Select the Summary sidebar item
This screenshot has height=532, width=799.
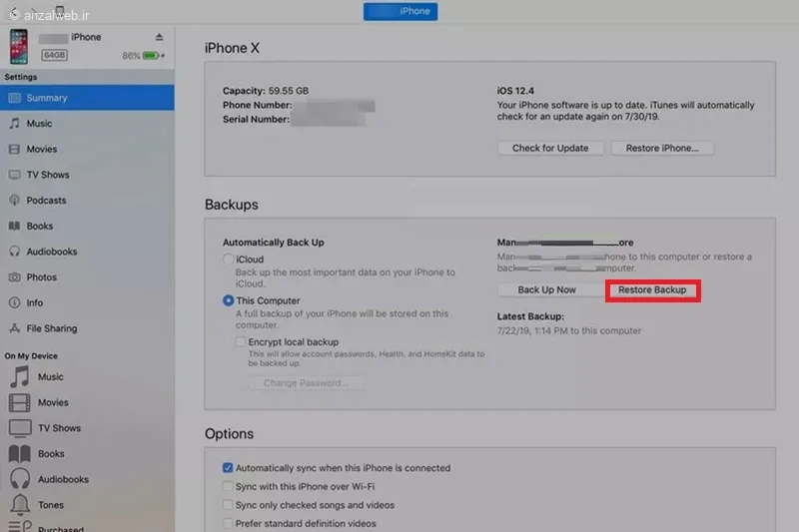pyautogui.click(x=87, y=98)
